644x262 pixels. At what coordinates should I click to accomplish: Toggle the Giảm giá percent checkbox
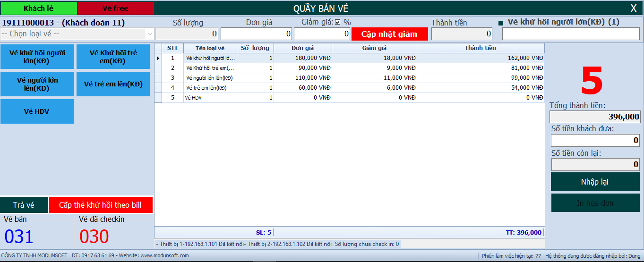click(x=337, y=22)
